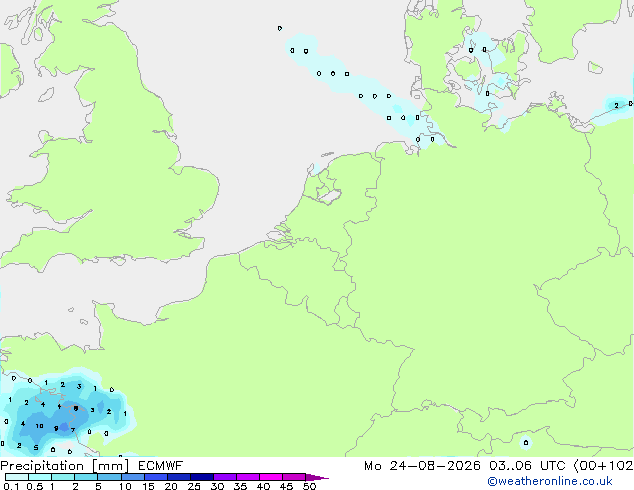The width and height of the screenshot is (634, 490).
Task: Click the "5" precipitation value on the map
Action: 36,448
